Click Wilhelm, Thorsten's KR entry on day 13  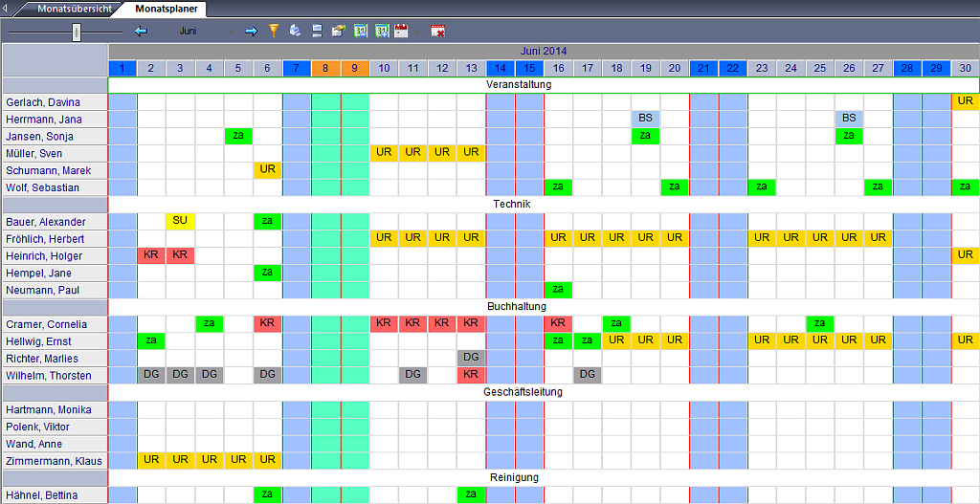471,375
